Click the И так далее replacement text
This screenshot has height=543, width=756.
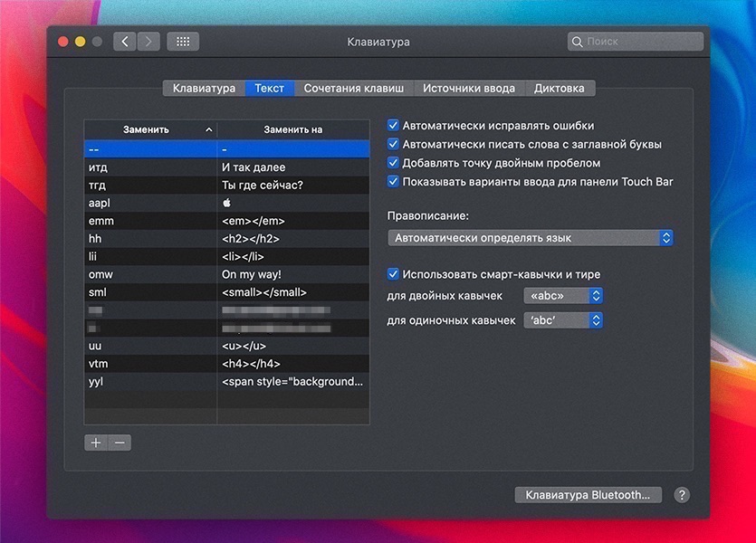pyautogui.click(x=254, y=167)
